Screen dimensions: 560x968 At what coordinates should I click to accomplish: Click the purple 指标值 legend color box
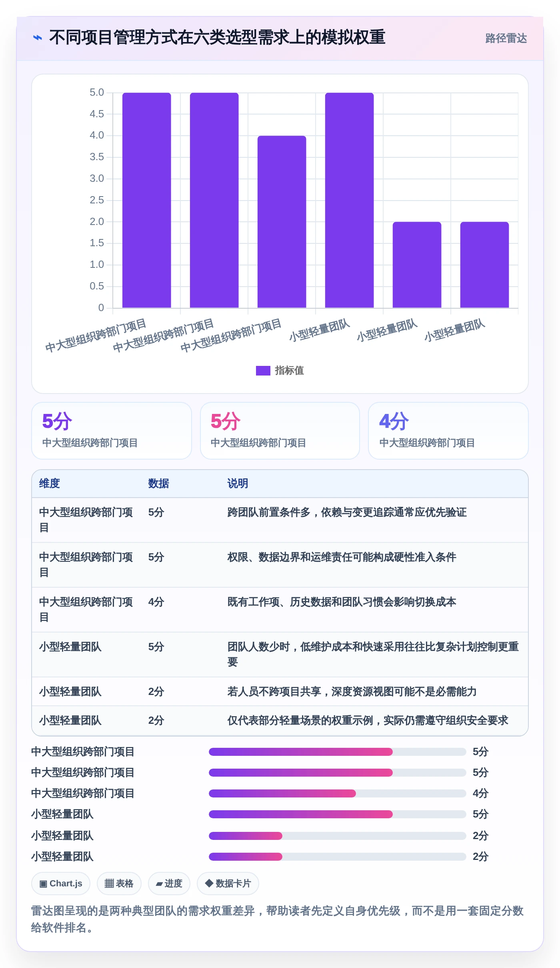point(263,371)
